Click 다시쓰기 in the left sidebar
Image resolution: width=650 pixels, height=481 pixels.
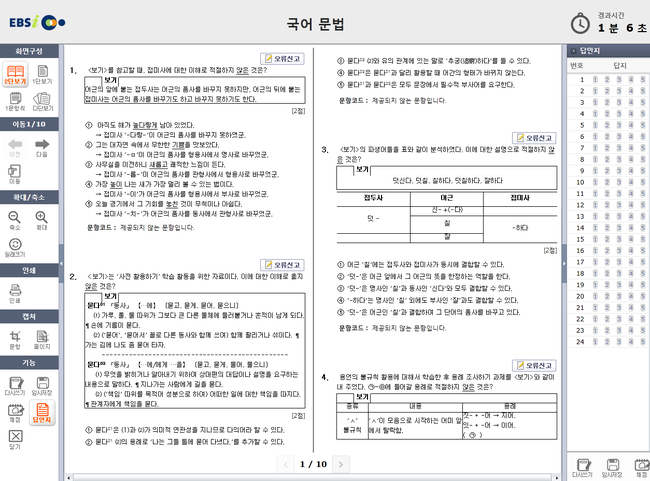pos(15,386)
